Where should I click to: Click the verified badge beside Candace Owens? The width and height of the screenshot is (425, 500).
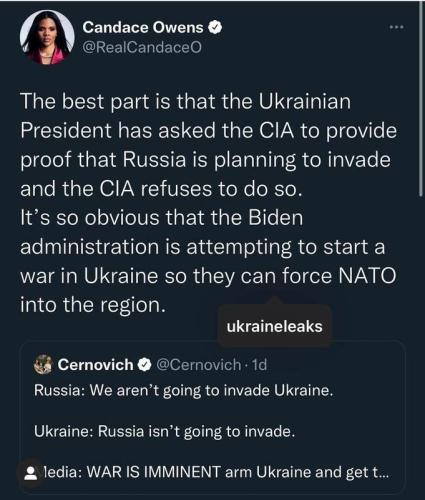215,28
